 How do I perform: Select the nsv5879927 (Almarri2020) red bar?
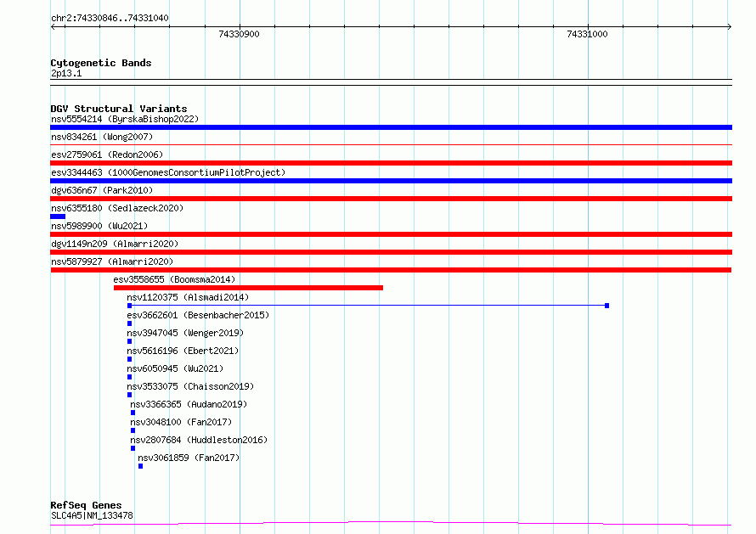click(391, 270)
